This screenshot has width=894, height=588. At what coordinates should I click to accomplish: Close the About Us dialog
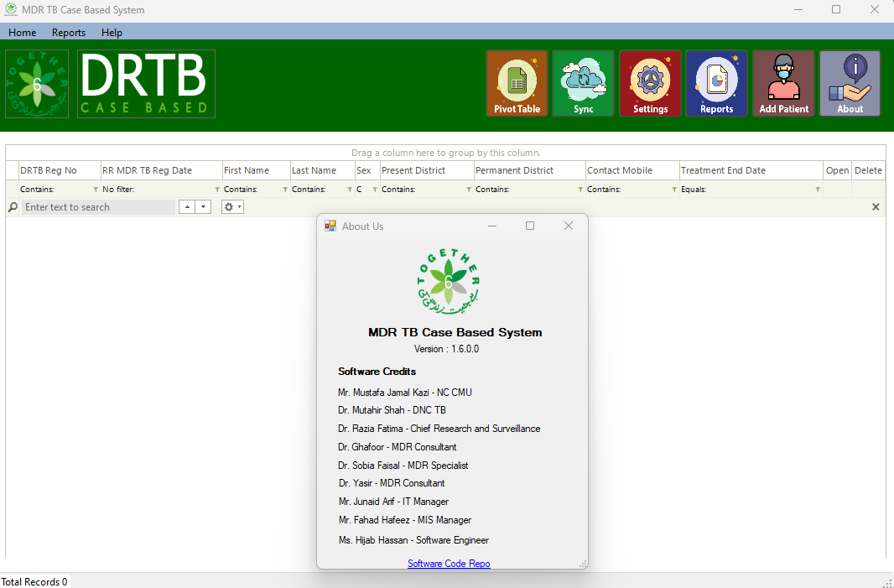point(569,226)
